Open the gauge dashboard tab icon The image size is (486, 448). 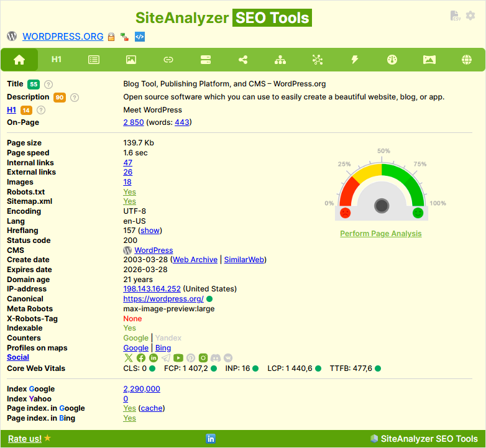(x=392, y=60)
